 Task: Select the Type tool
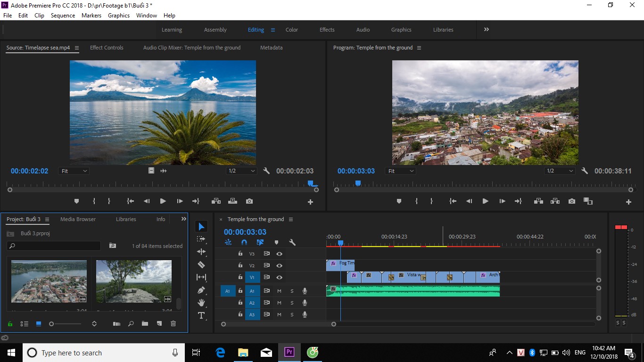point(201,315)
